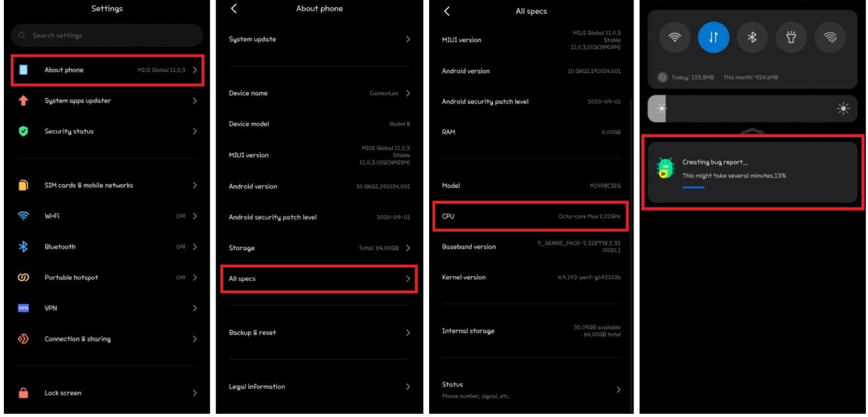Open Storage details chevron
The height and width of the screenshot is (417, 868).
[408, 248]
